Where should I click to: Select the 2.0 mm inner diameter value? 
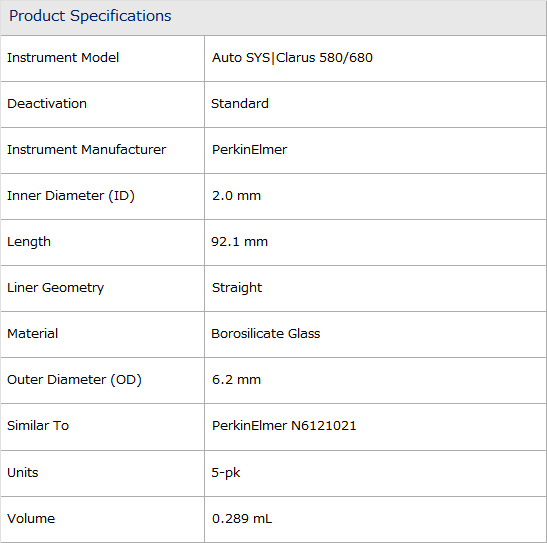tap(236, 196)
